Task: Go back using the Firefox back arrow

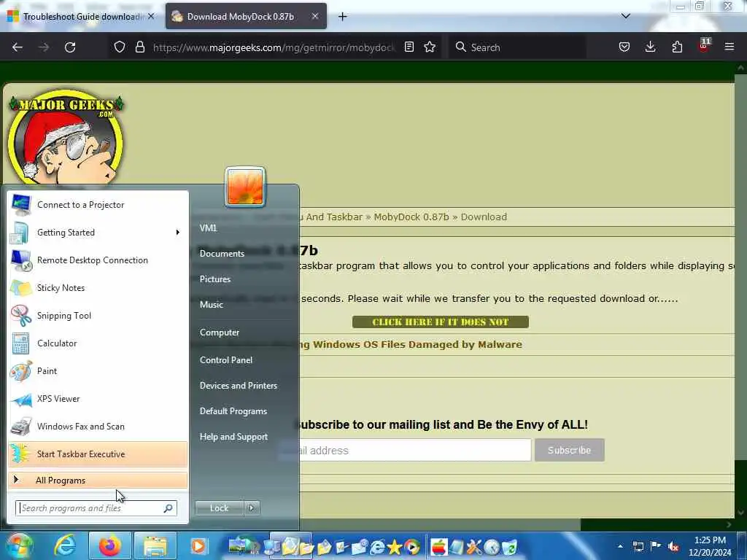Action: point(18,47)
